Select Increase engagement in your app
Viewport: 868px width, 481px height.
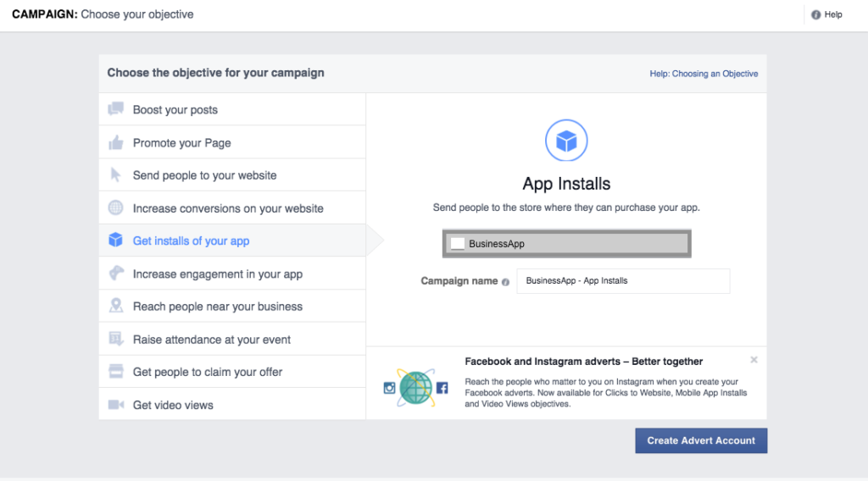217,274
